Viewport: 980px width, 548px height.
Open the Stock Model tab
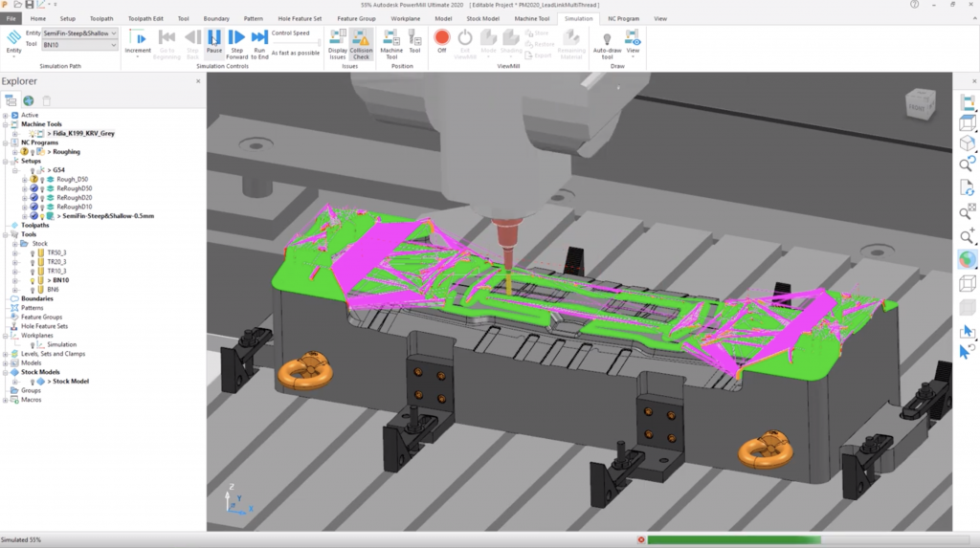tap(482, 19)
